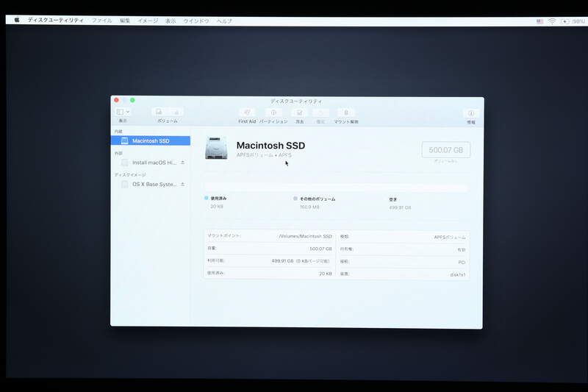Click the disk1s1 device value
Image resolution: width=588 pixels, height=392 pixels.
(x=458, y=274)
